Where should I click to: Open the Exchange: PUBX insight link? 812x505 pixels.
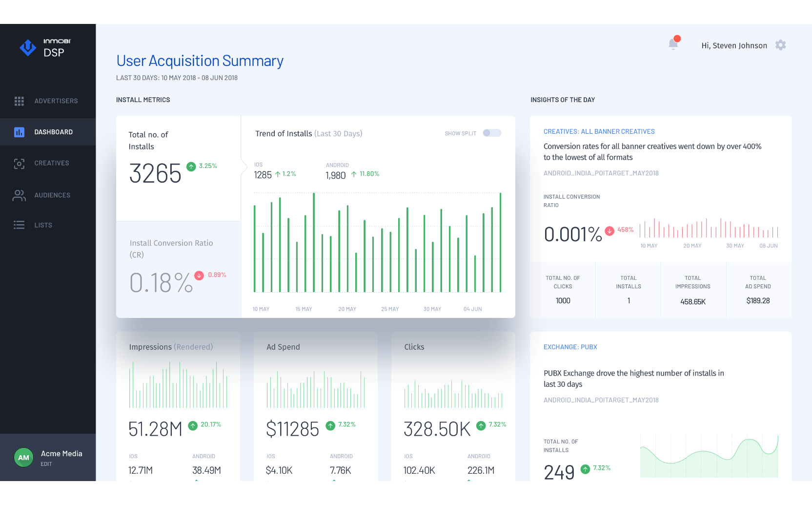click(x=570, y=347)
